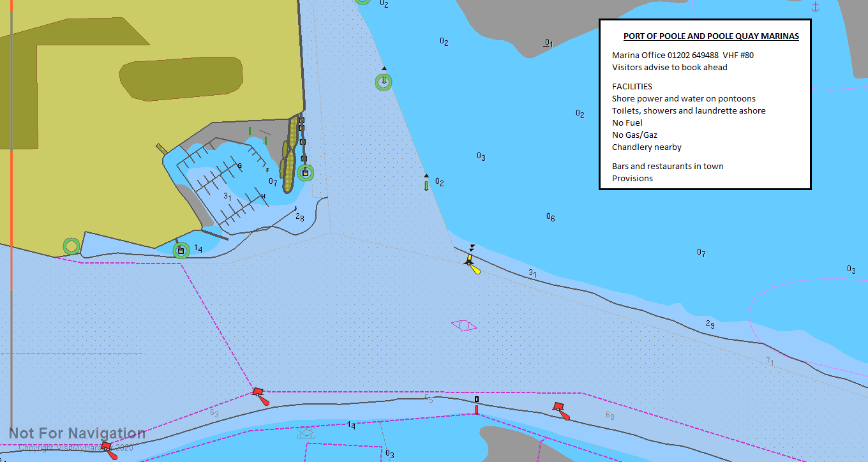Screen dimensions: 868x462
Task: Toggle the green mooring ring above the marina entrance
Action: pos(383,82)
